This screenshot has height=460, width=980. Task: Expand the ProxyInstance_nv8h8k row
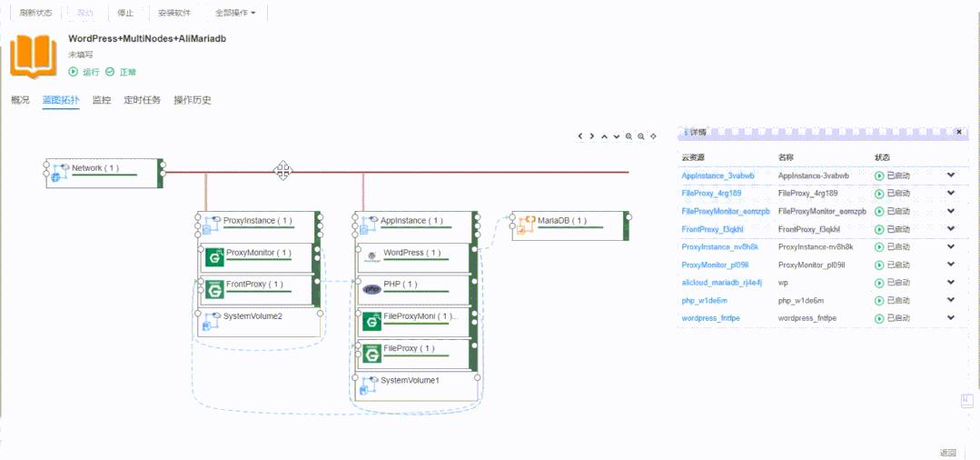point(951,246)
